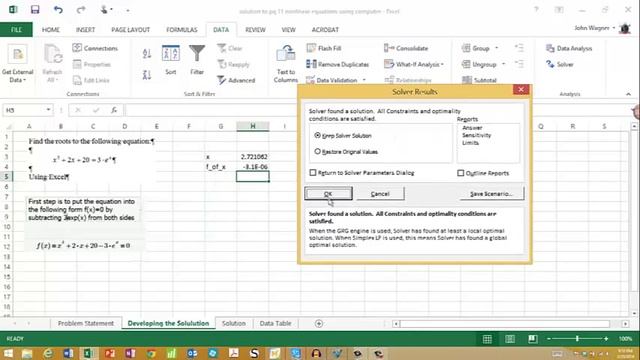Image resolution: width=640 pixels, height=360 pixels.
Task: Open Data Validation dropdown arrow
Action: 364,80
